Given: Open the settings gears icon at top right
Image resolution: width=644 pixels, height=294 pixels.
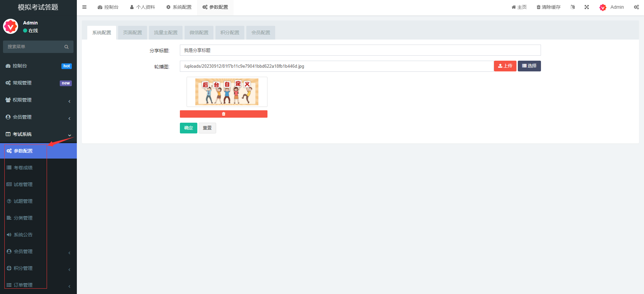Looking at the screenshot, I should click(636, 7).
